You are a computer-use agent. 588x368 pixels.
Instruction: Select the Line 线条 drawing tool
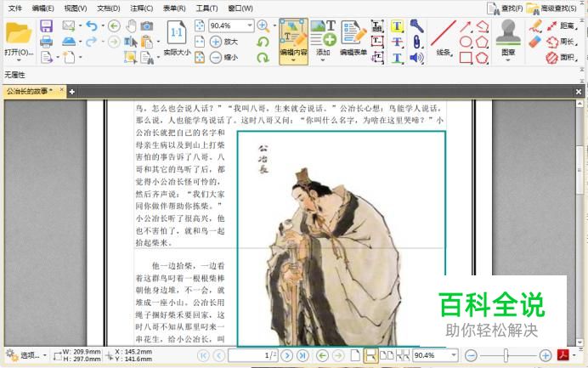tap(444, 37)
